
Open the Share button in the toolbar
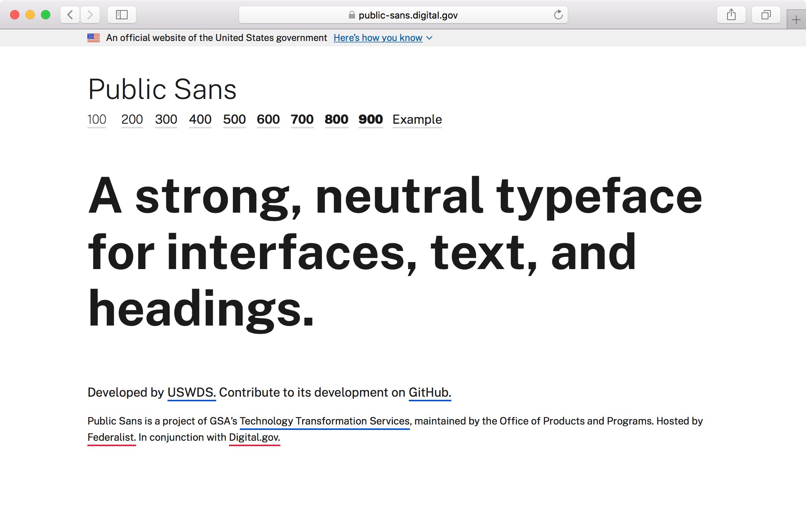pyautogui.click(x=731, y=15)
